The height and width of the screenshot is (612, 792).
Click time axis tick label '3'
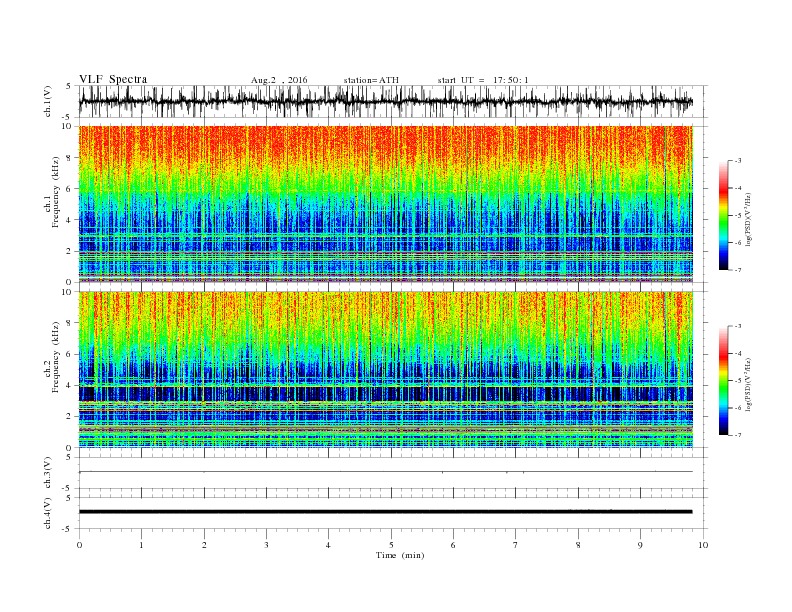(266, 545)
